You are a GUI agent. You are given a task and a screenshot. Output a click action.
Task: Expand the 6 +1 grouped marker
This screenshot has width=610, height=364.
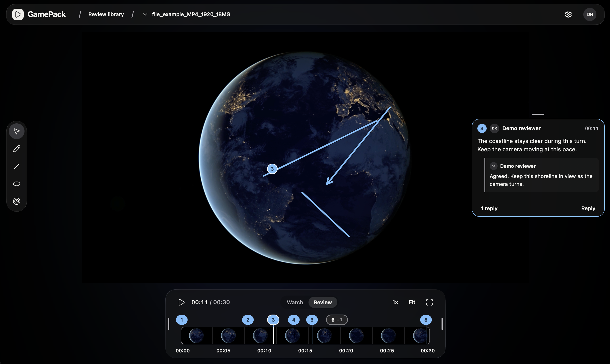[337, 320]
